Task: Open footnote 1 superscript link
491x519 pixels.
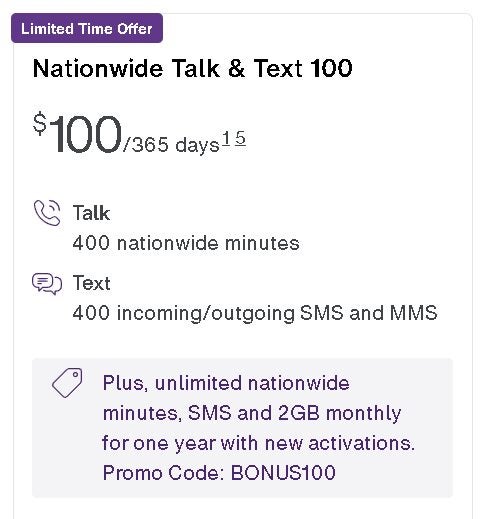Action: (x=226, y=138)
